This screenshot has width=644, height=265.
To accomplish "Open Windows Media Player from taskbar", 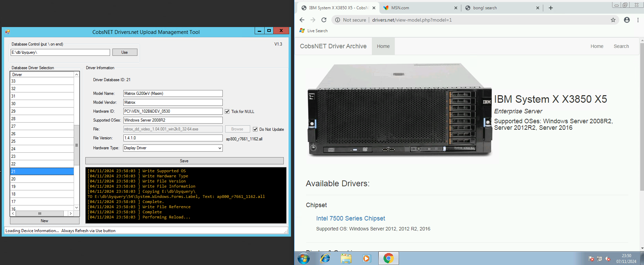I will (367, 258).
